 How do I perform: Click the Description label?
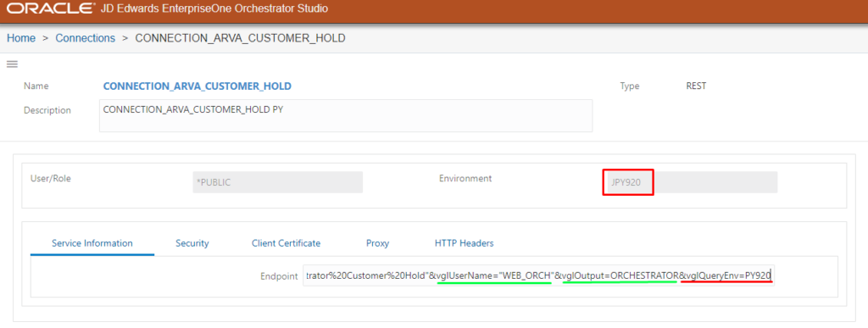tap(47, 110)
